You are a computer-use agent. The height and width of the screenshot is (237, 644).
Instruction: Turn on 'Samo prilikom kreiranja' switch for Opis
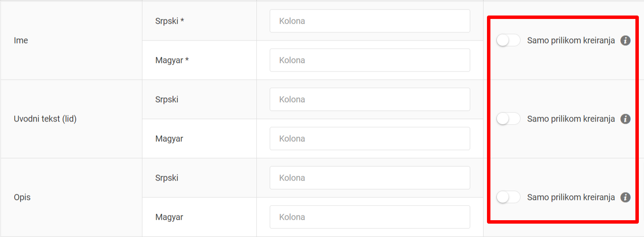508,197
